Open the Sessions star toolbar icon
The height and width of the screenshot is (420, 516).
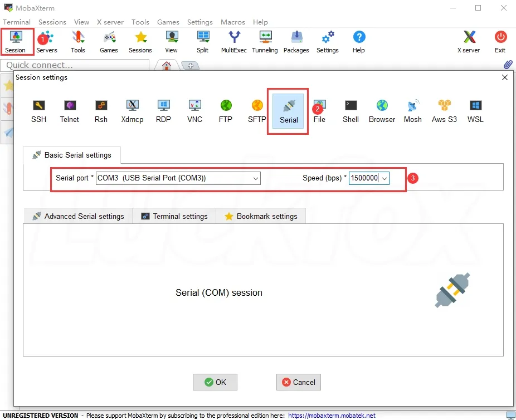140,41
